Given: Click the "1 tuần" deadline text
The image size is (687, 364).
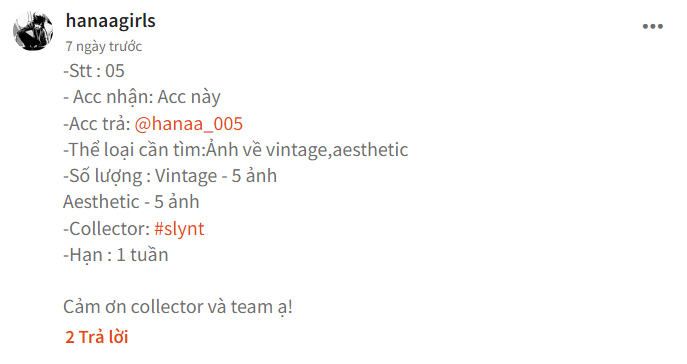Looking at the screenshot, I should click(142, 255).
